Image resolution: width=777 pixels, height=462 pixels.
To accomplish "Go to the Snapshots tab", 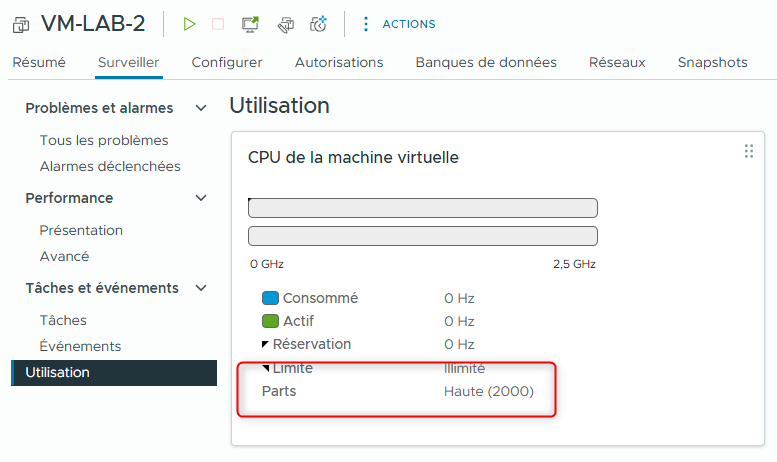I will pos(712,62).
